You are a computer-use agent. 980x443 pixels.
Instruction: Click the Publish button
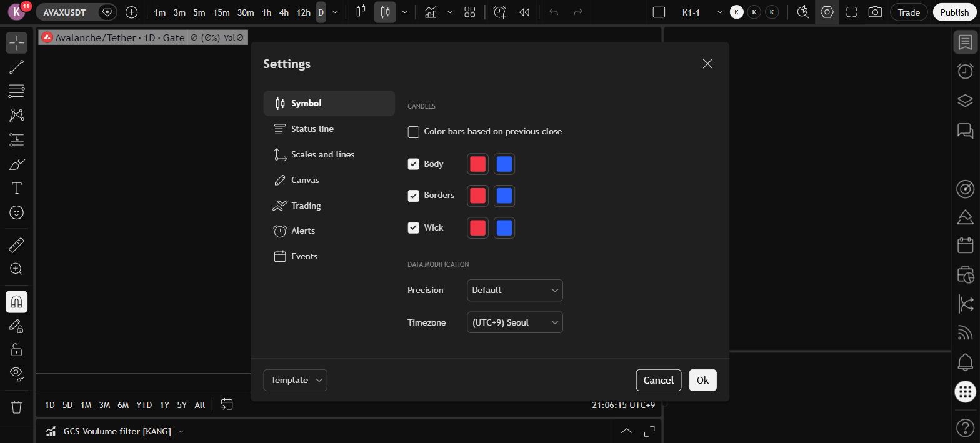954,12
